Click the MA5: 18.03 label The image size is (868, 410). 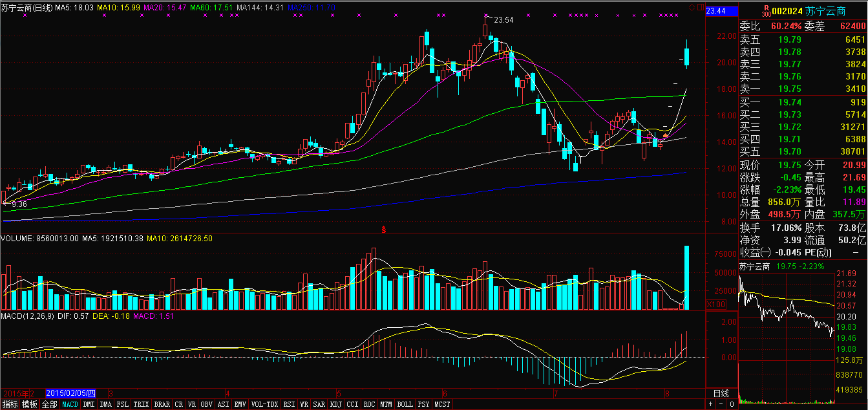click(x=75, y=7)
